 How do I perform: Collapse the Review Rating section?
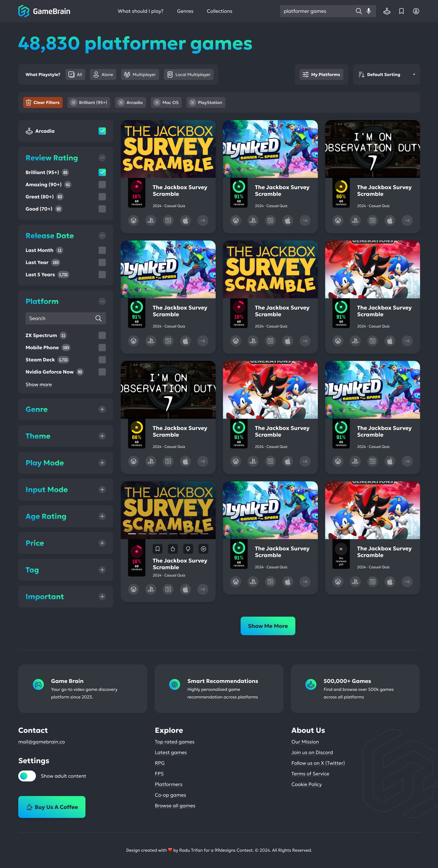[102, 158]
